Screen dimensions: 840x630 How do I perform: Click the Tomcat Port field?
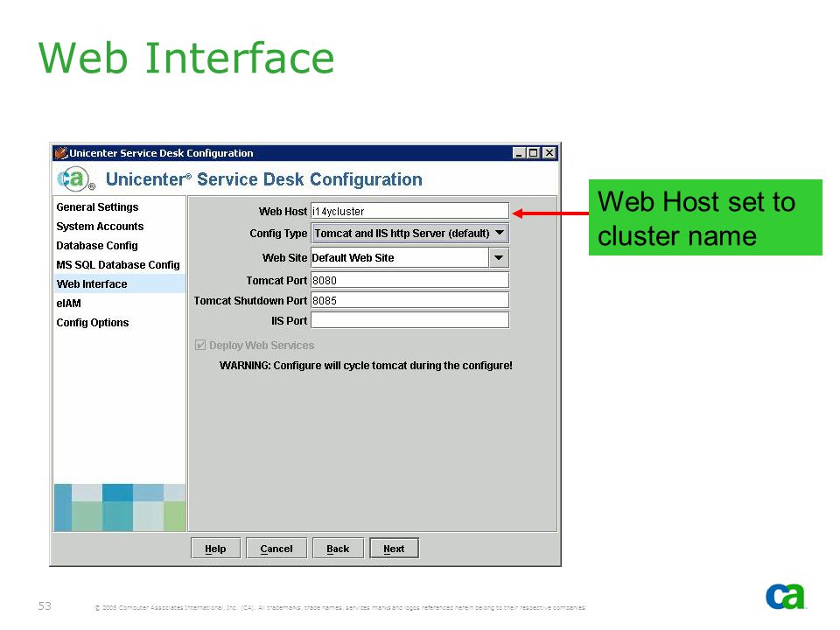[x=409, y=280]
